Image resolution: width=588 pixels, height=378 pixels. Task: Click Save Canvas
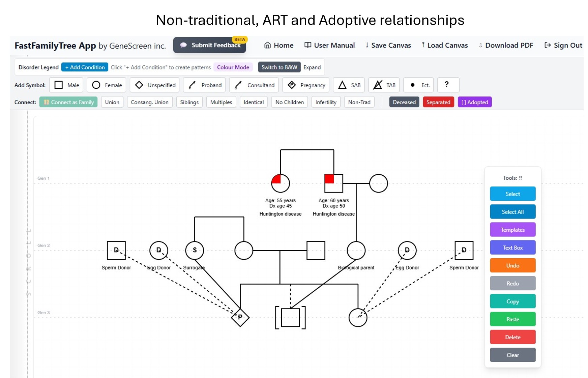(x=388, y=45)
